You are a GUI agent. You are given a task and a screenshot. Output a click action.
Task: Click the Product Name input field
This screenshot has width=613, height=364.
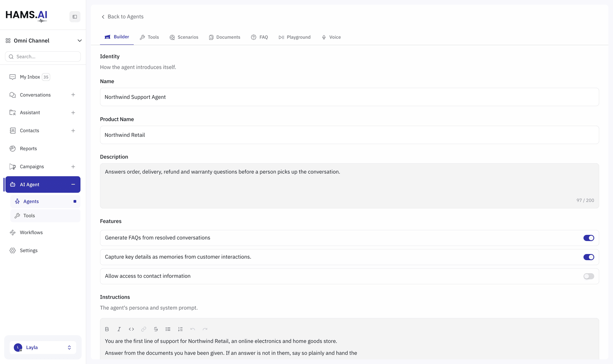[349, 135]
